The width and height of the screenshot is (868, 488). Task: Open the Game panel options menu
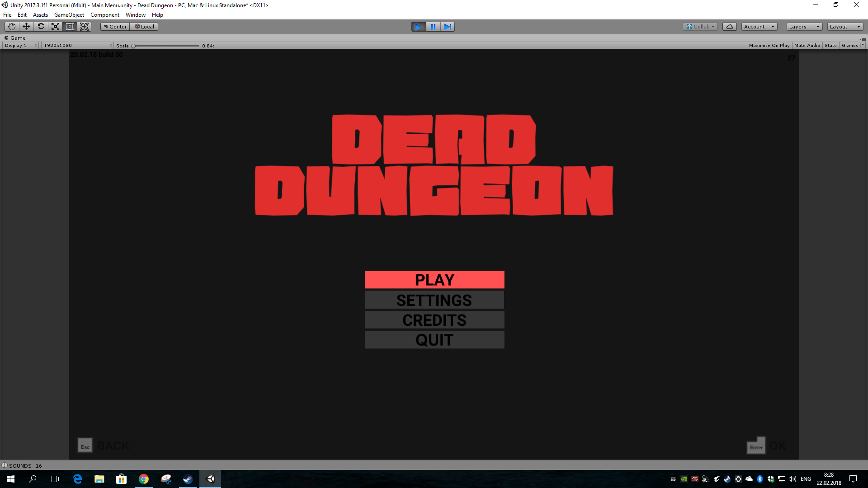pos(863,39)
